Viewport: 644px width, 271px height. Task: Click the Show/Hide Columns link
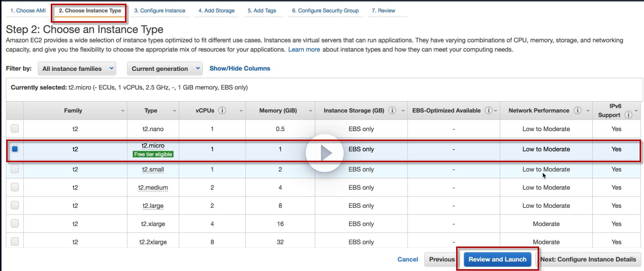240,68
